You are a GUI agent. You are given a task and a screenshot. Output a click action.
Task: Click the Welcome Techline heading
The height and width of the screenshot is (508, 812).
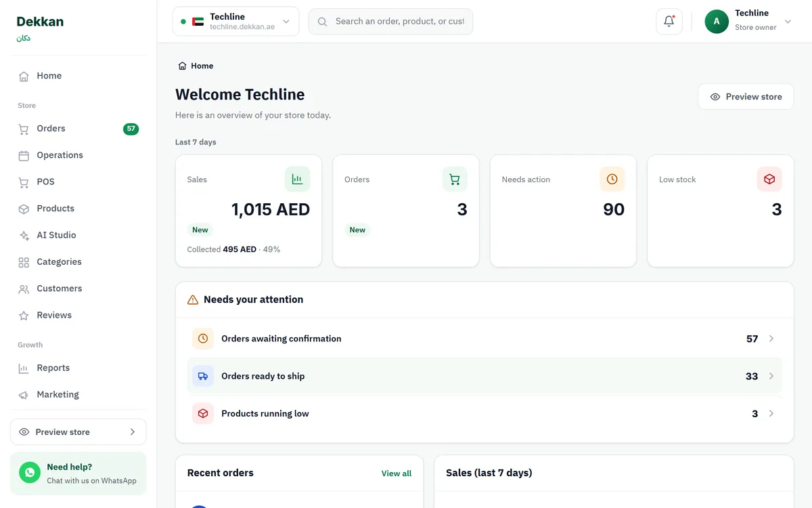[240, 95]
